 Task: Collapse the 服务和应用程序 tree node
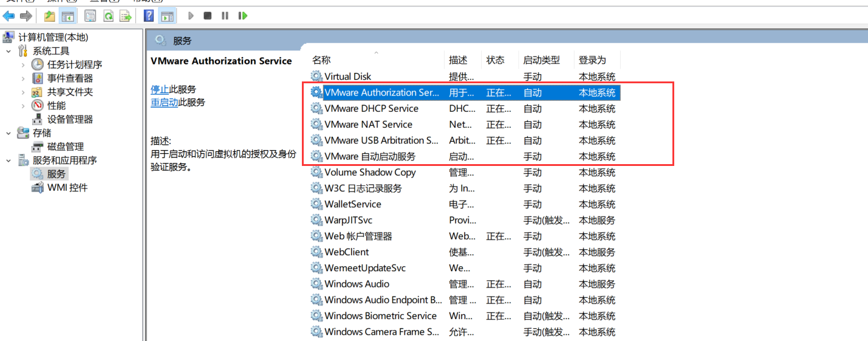click(9, 160)
